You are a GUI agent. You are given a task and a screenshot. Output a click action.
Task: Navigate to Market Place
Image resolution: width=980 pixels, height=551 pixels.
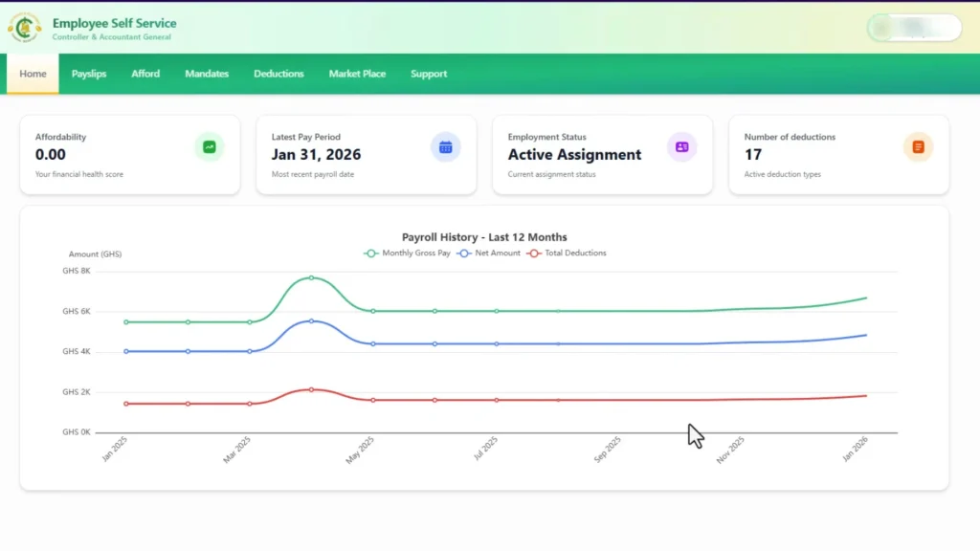358,74
